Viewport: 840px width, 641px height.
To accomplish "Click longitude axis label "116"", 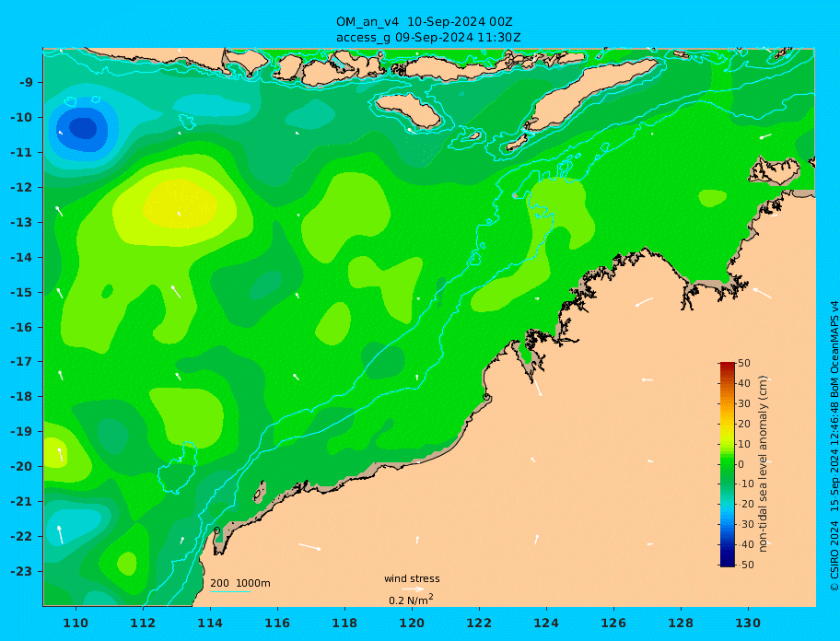I will click(277, 623).
